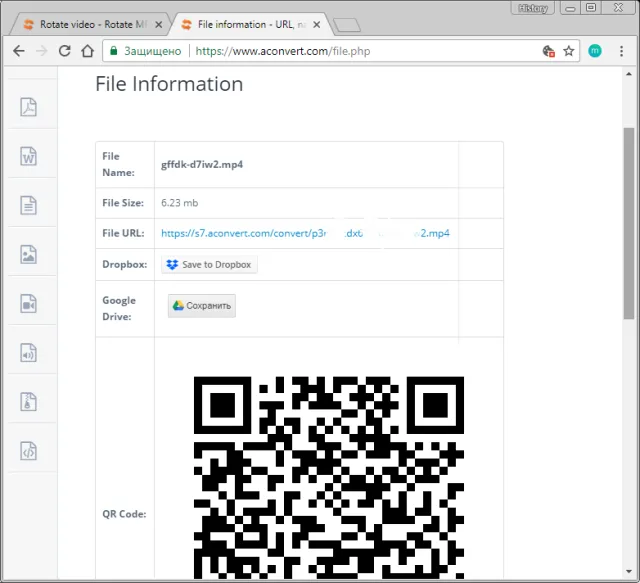
Task: Bookmark this page with the star icon
Action: pos(569,51)
